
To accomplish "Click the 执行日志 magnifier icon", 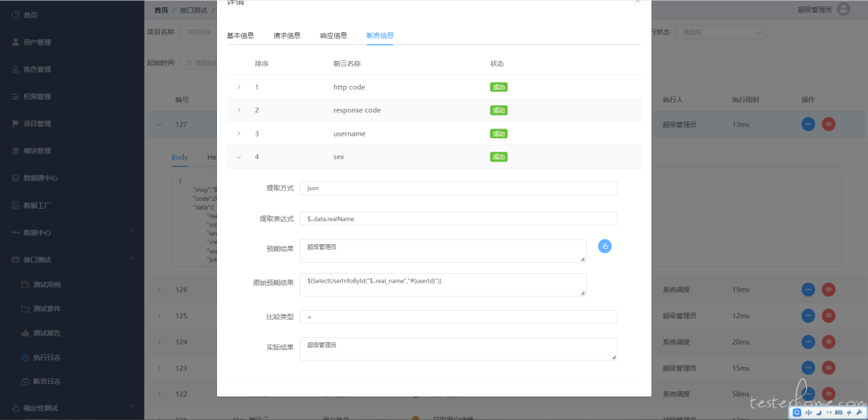I will coord(25,357).
